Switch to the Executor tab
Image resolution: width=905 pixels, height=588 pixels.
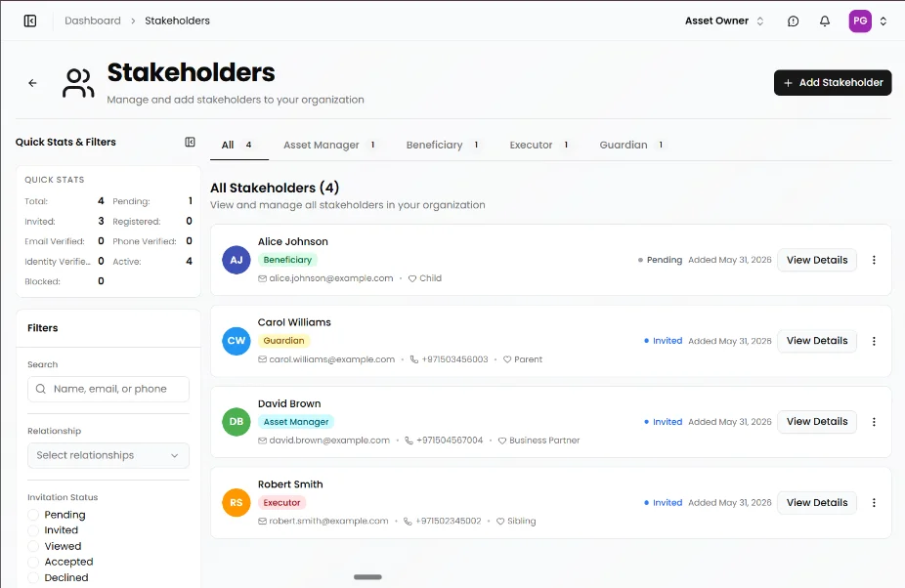(539, 145)
